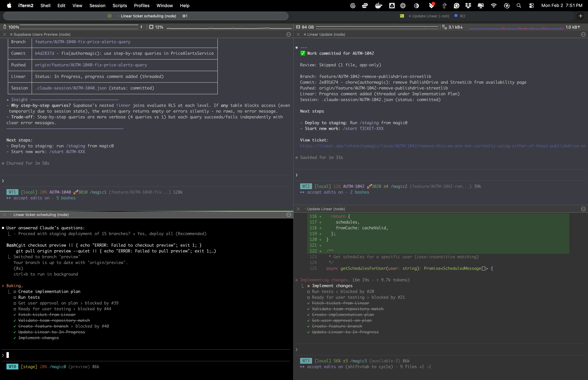Image resolution: width=588 pixels, height=380 pixels.
Task: Click the CPU usage icon showing 12%
Action: tap(151, 27)
